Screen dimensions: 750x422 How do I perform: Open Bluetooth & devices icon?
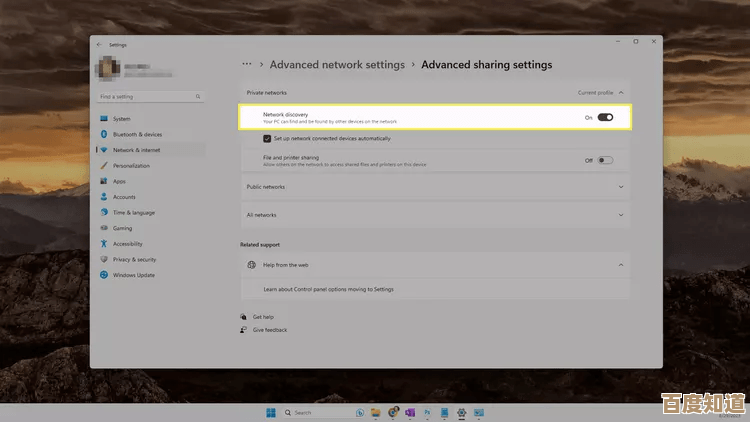tap(104, 134)
